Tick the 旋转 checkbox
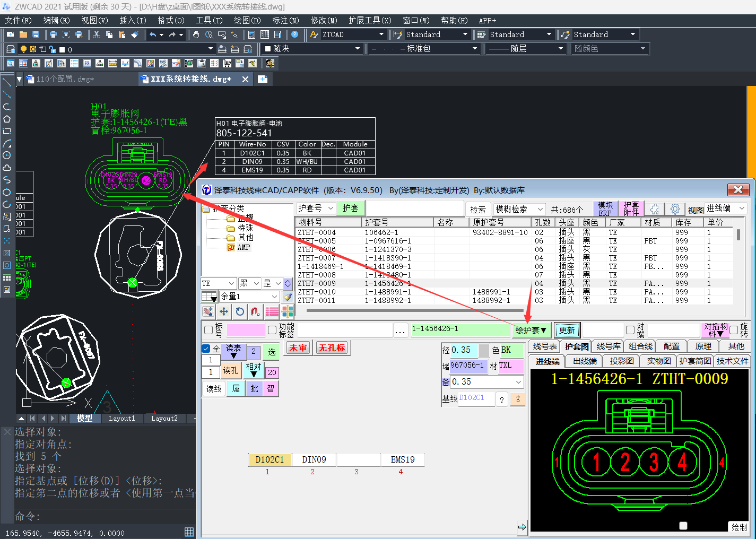Screen dimensions: 756x539 pyautogui.click(x=734, y=330)
